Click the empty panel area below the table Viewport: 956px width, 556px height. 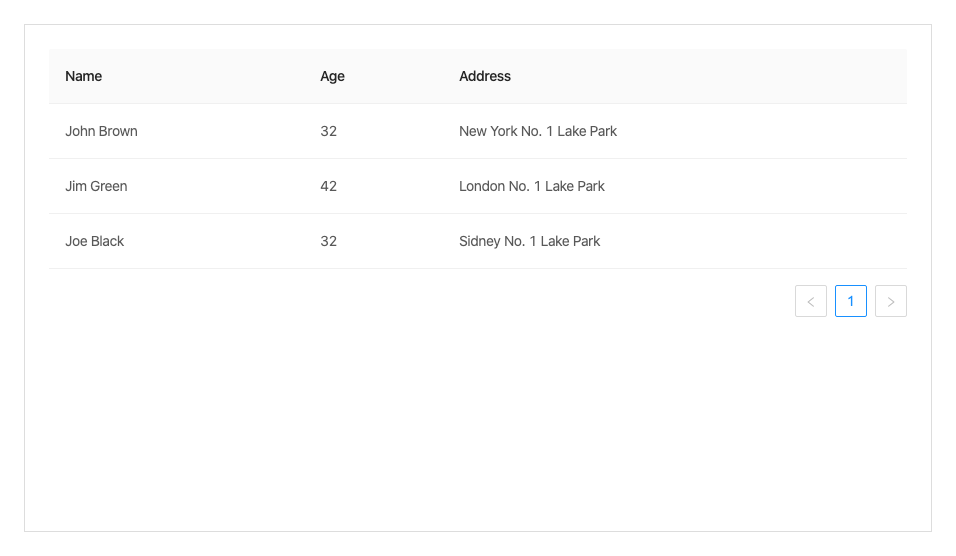coord(478,430)
